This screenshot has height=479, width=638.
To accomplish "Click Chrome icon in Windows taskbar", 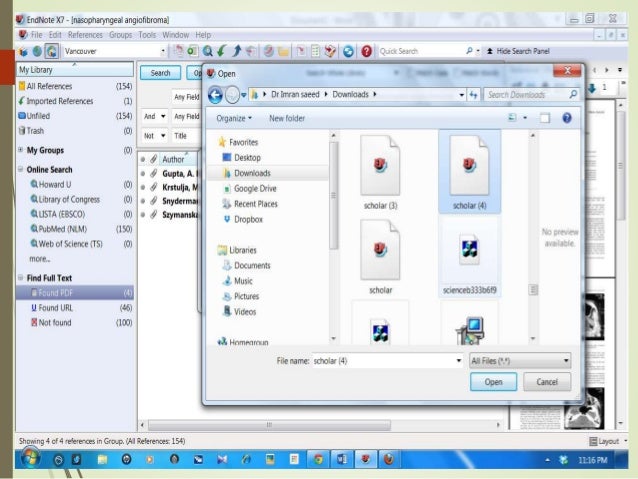I will [x=318, y=459].
